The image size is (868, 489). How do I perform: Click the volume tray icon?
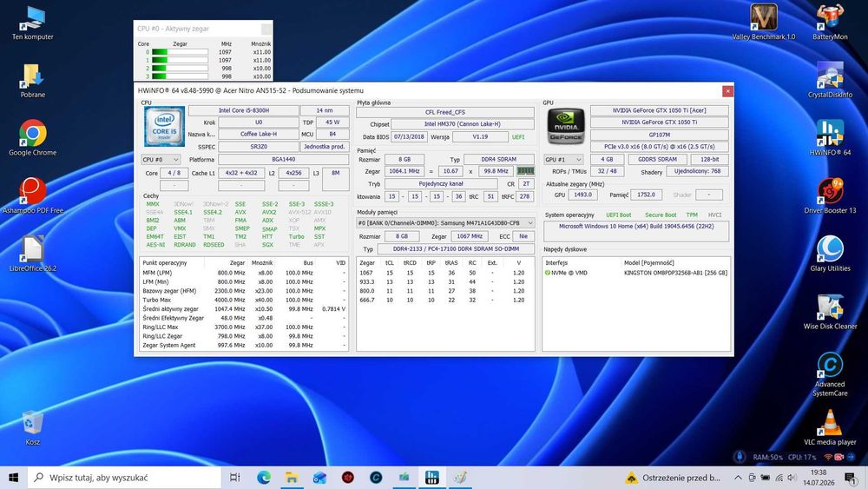click(792, 478)
